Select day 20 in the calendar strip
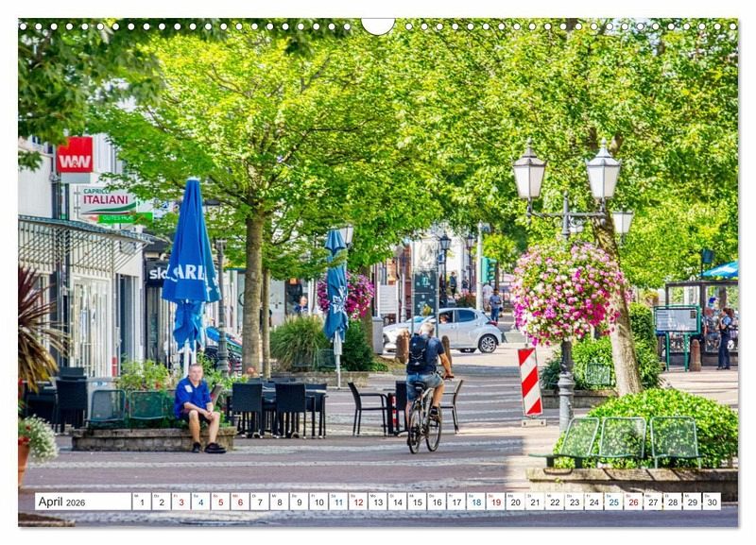756x545 pixels. [x=515, y=502]
